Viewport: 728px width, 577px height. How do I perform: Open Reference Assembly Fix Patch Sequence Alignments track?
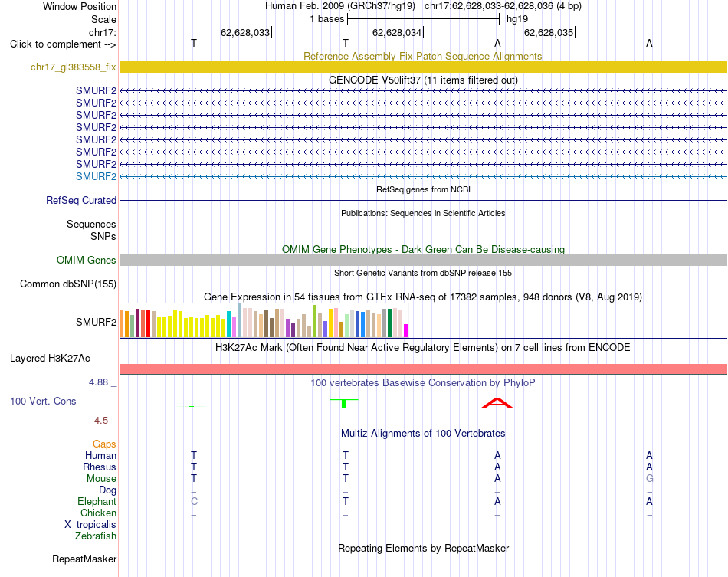pyautogui.click(x=422, y=56)
